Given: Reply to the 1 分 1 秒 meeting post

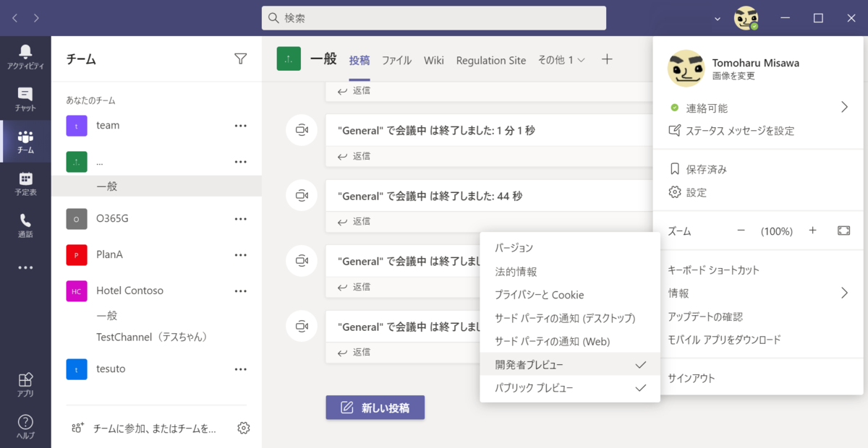Looking at the screenshot, I should click(354, 156).
